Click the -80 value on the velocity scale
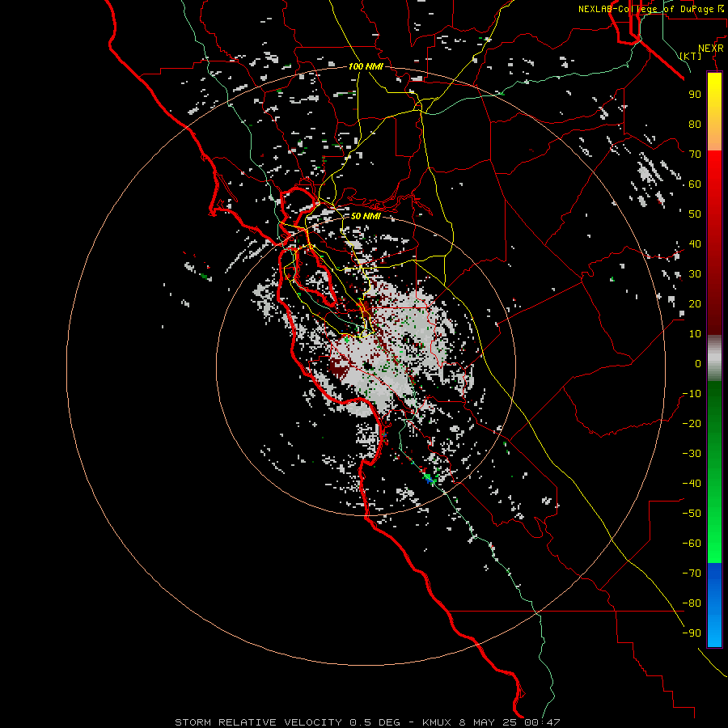The image size is (728, 728). [692, 603]
